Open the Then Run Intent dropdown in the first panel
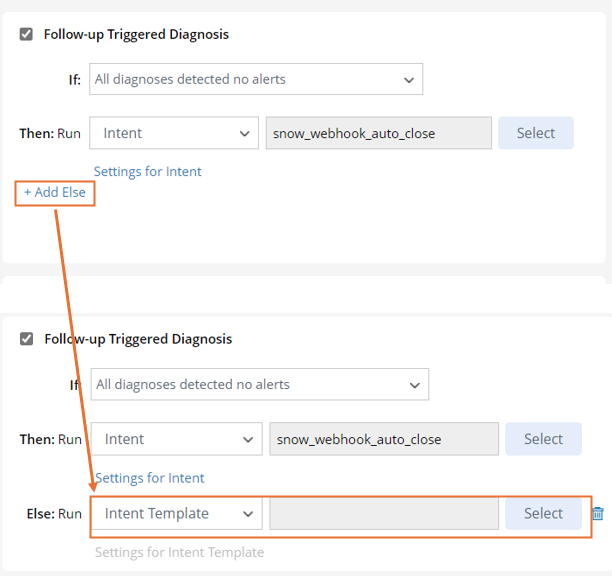 [x=174, y=133]
